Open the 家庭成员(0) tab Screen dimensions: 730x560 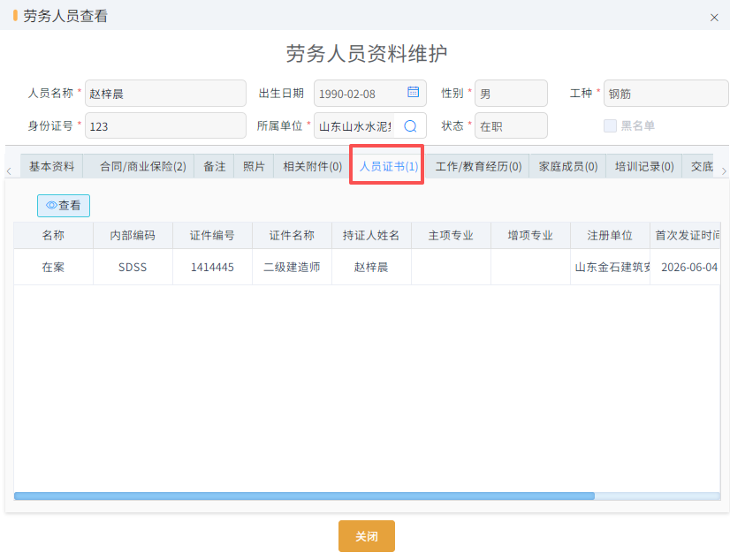568,167
